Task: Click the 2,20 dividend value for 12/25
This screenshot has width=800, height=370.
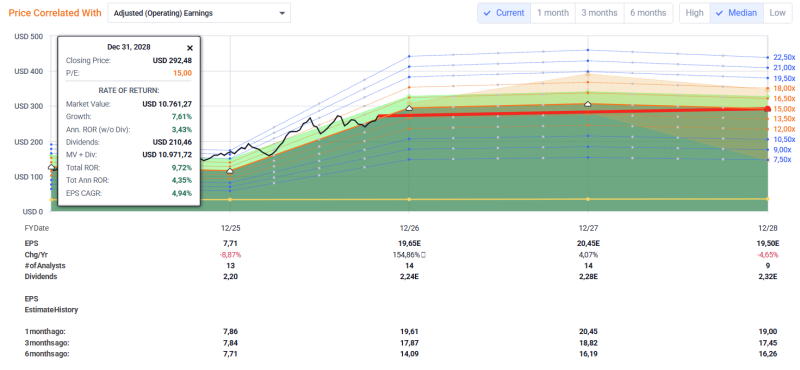Action: 230,277
